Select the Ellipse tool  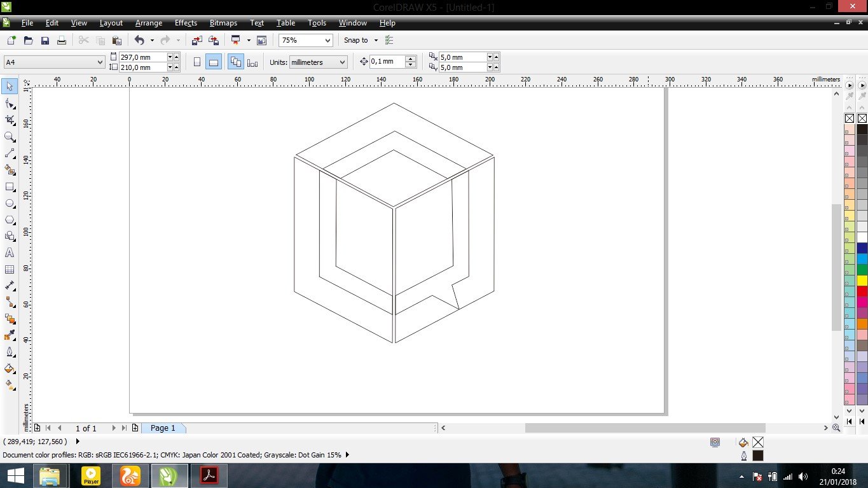10,204
